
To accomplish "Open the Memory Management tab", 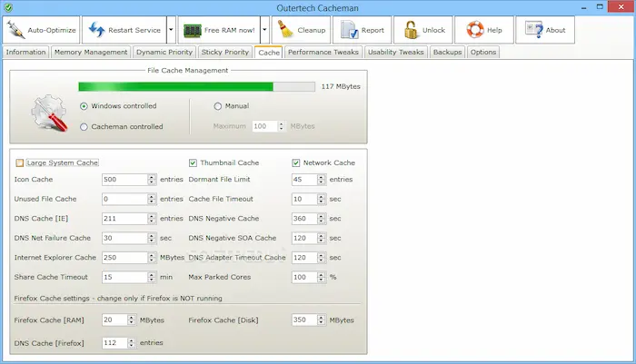I will pos(91,53).
